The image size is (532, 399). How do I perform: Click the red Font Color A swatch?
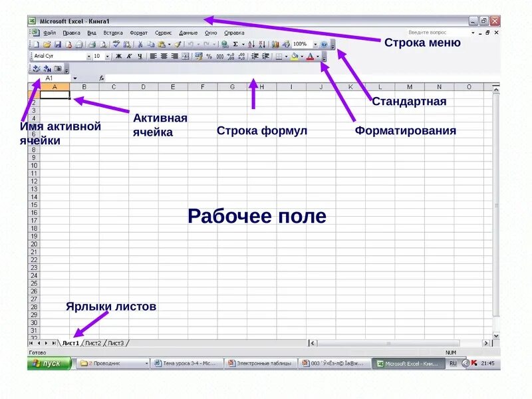pyautogui.click(x=310, y=57)
